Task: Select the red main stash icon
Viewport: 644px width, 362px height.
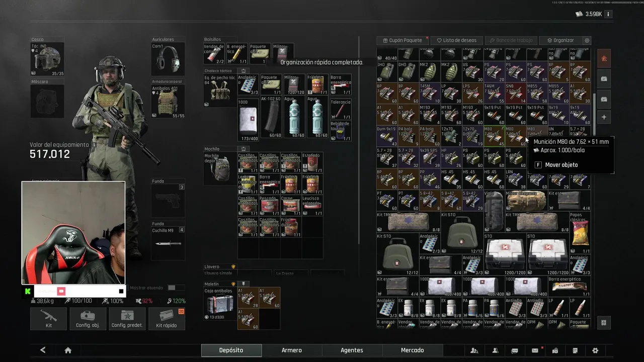Action: (x=604, y=58)
